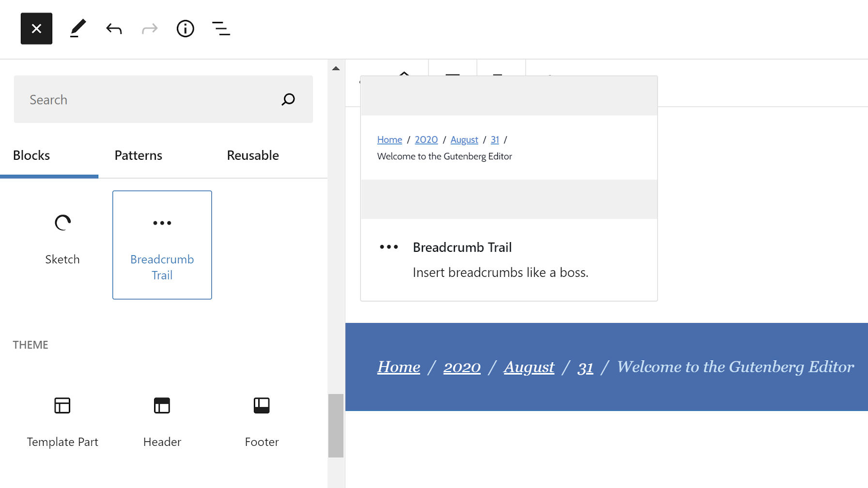868x488 pixels.
Task: Click inside the block Search field
Action: click(x=145, y=99)
